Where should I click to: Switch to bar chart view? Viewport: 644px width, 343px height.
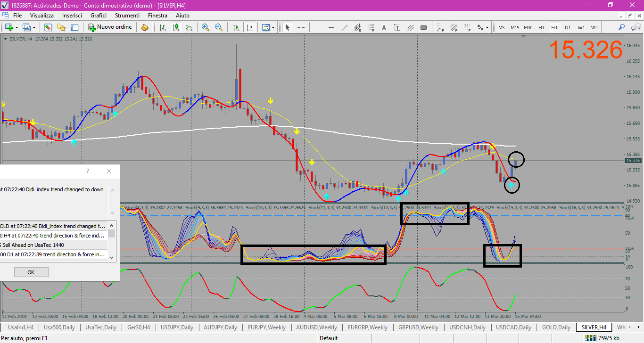[x=163, y=27]
